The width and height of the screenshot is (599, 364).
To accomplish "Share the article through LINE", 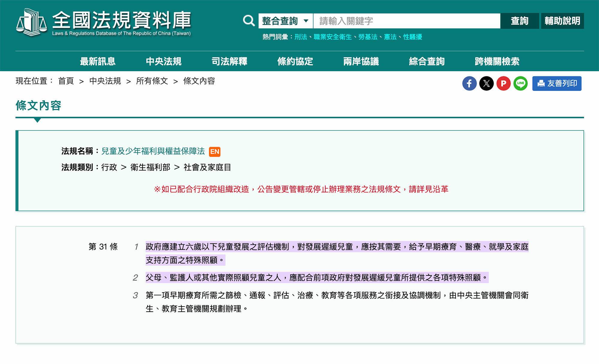I will click(521, 83).
